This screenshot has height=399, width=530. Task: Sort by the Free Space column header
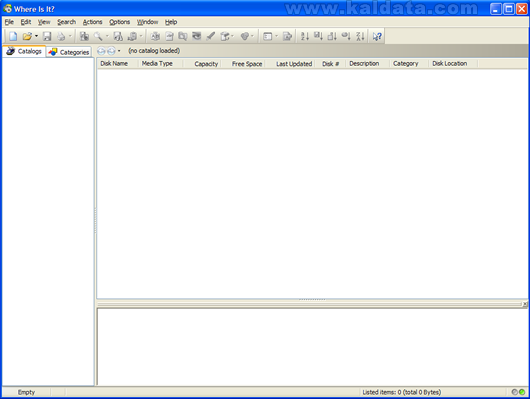click(x=243, y=64)
